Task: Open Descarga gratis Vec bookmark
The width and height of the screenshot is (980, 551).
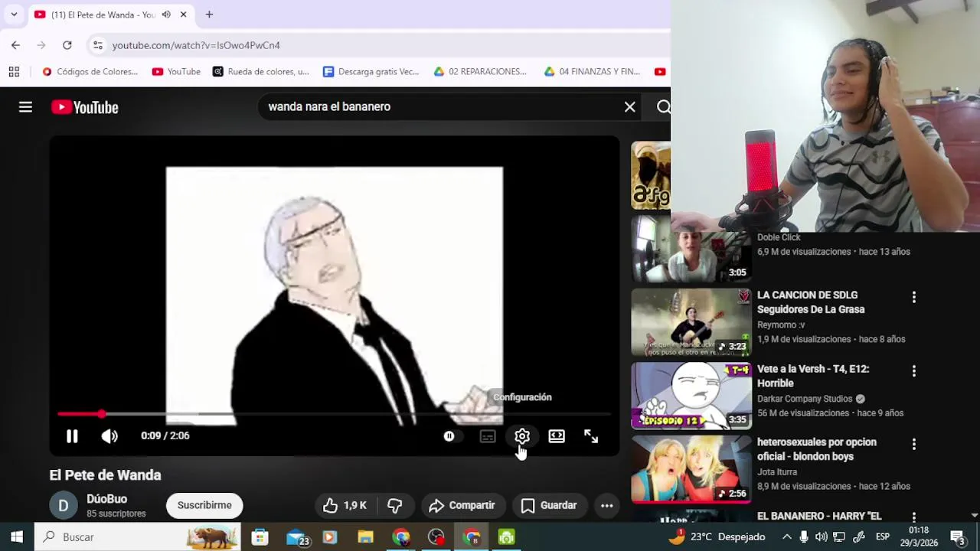Action: click(x=371, y=72)
